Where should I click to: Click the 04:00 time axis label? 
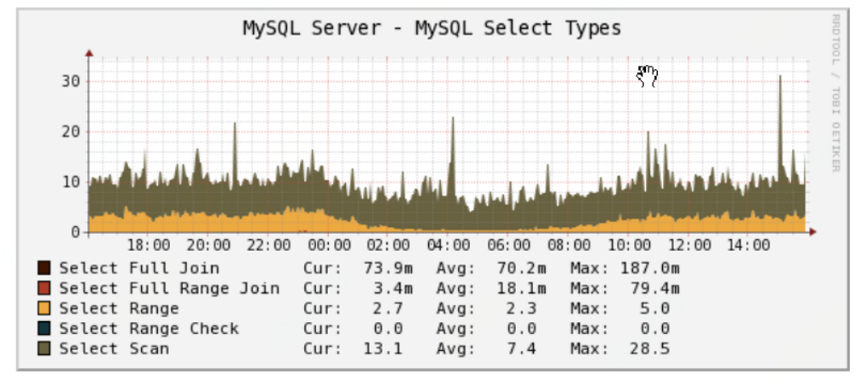[x=449, y=245]
